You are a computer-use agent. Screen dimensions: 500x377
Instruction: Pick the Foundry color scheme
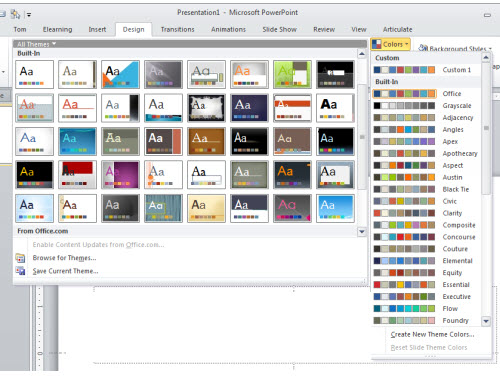pos(426,321)
